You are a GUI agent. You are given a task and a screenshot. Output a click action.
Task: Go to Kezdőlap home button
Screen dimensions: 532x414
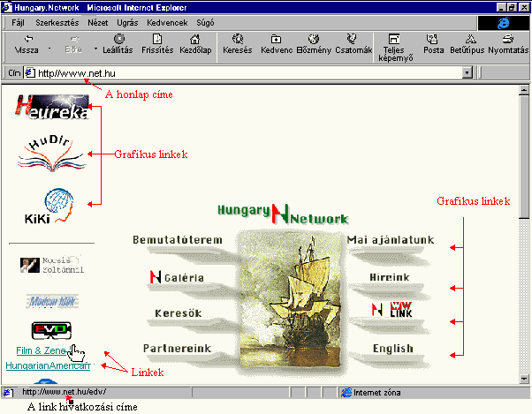coord(194,44)
